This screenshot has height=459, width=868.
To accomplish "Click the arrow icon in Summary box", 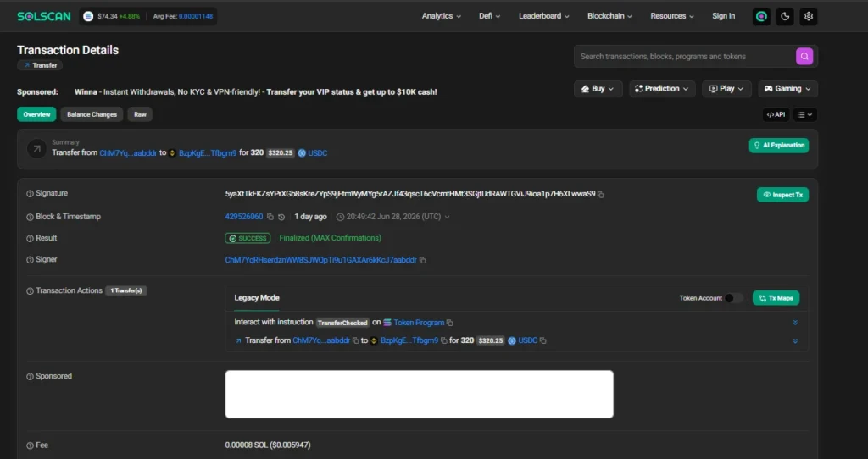I will pyautogui.click(x=36, y=149).
